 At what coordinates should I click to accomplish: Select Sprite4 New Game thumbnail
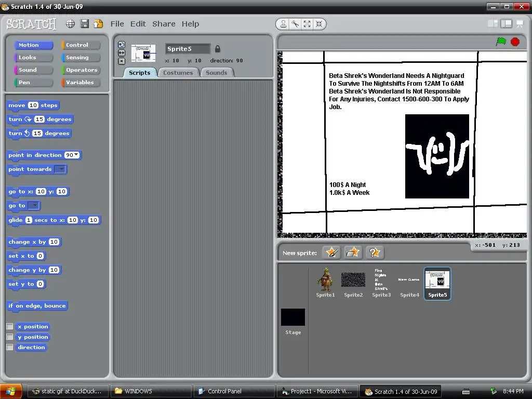(409, 283)
